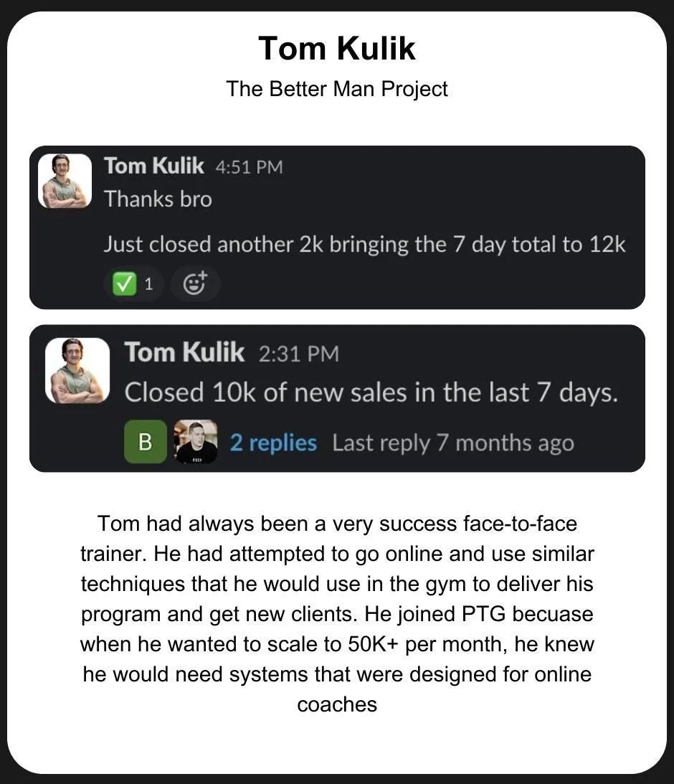The width and height of the screenshot is (674, 784).
Task: Add a reaction with the smiley-plus icon
Action: 195,283
